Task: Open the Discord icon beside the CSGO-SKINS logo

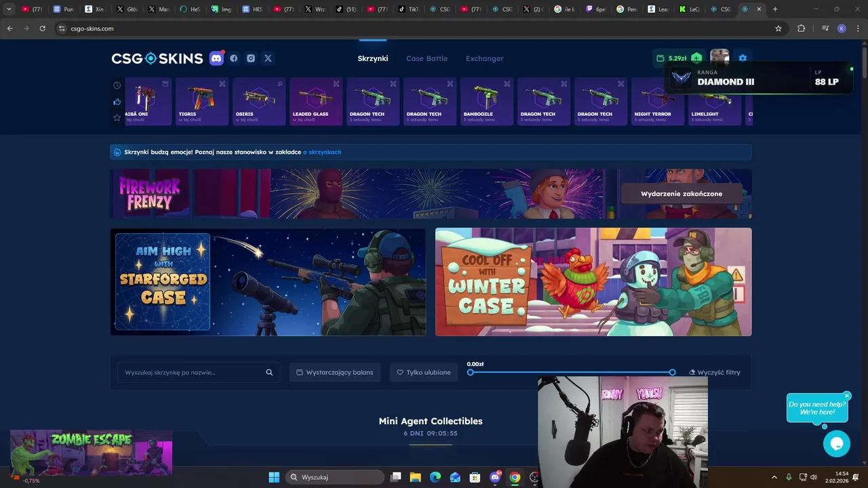Action: 216,58
